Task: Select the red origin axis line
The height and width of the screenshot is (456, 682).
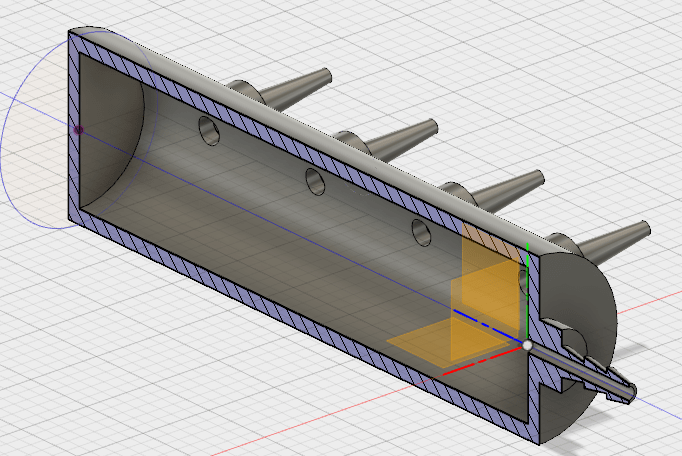Action: click(482, 360)
